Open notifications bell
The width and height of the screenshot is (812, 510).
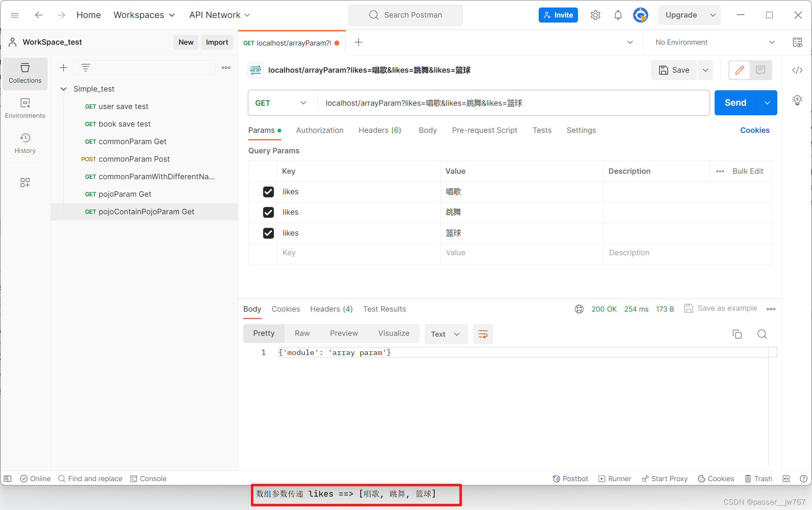pos(618,15)
